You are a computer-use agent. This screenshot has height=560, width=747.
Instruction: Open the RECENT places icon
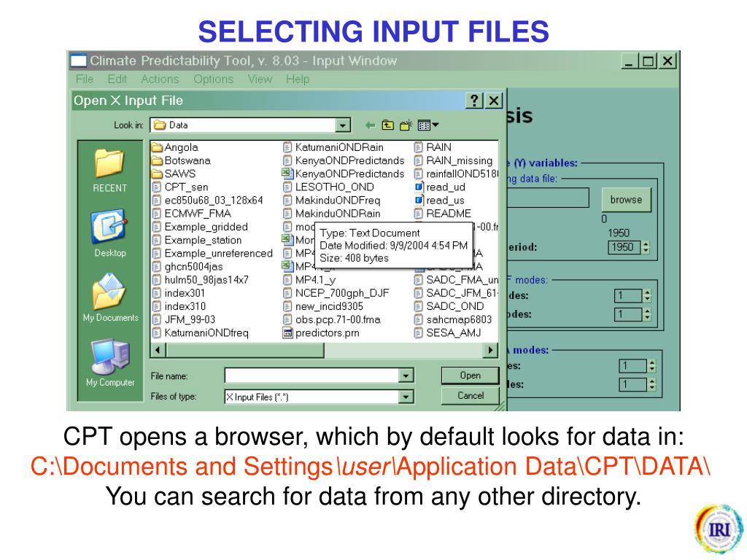click(x=109, y=171)
